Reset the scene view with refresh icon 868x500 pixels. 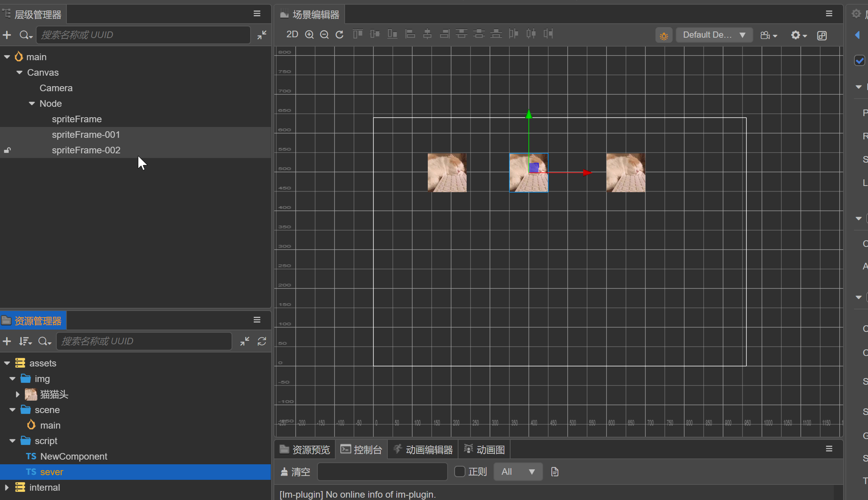[340, 35]
